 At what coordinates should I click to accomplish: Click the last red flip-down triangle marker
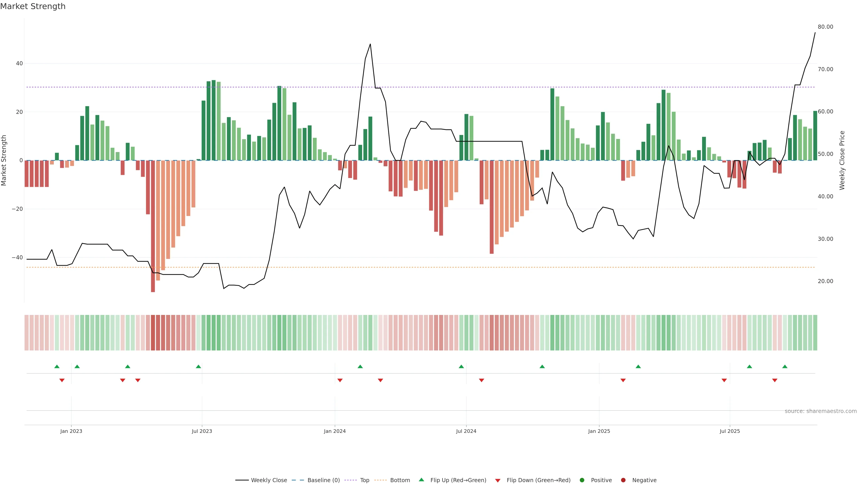[x=775, y=380]
